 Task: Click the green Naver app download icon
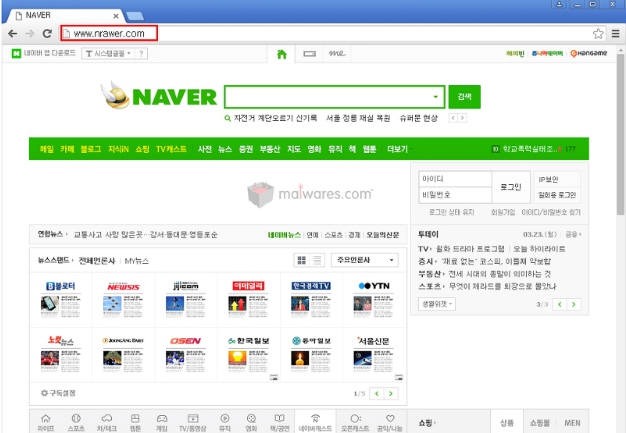(16, 53)
